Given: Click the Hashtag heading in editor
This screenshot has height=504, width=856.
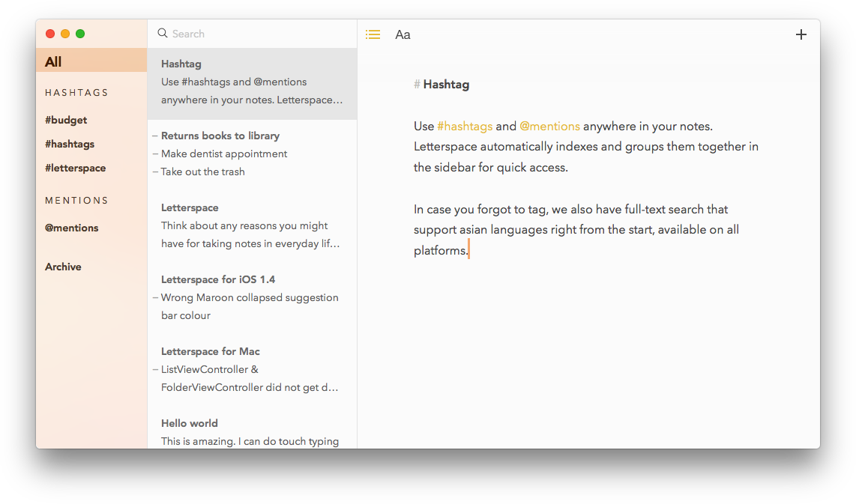Looking at the screenshot, I should (x=446, y=85).
